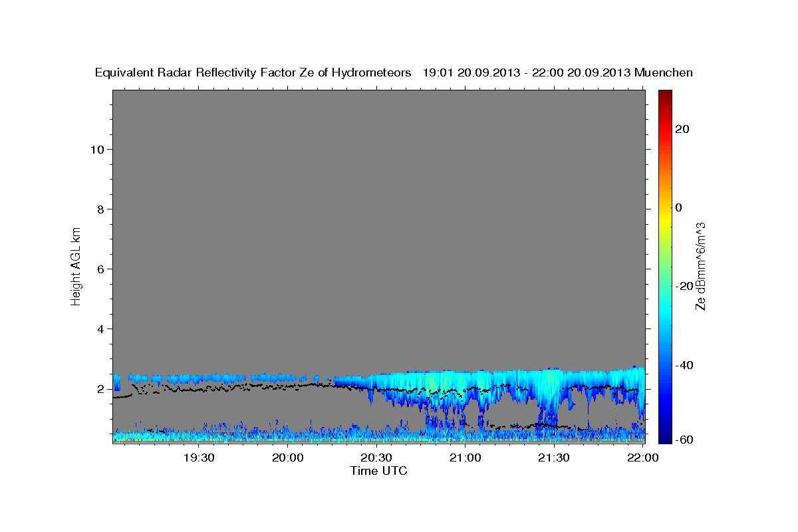Click the colorbar value '-20'

(684, 286)
